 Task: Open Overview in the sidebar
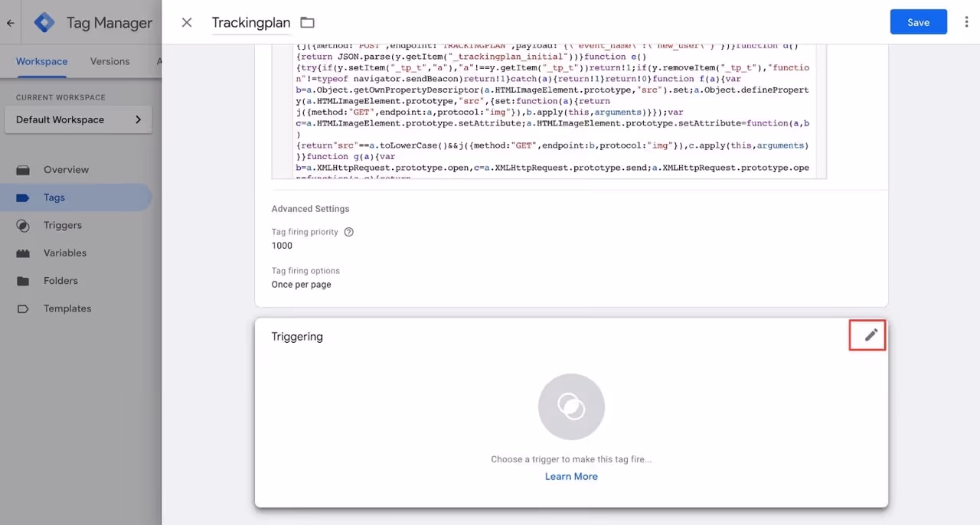tap(77, 170)
